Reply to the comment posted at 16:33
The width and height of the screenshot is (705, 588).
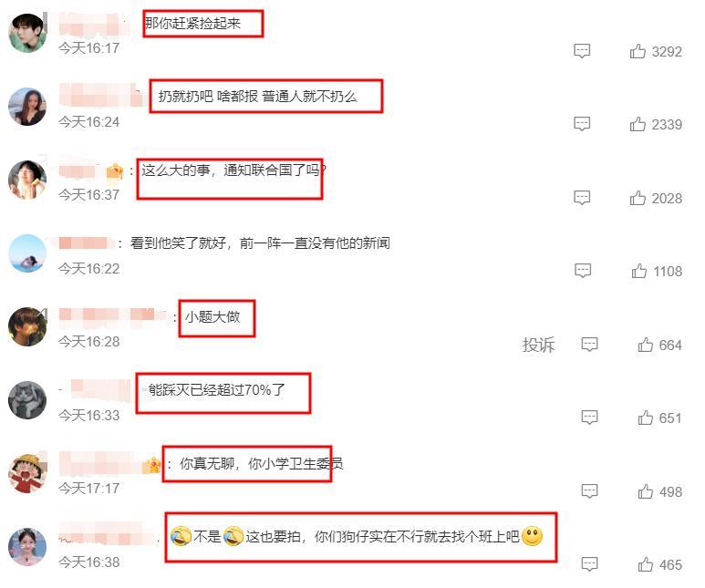point(589,418)
